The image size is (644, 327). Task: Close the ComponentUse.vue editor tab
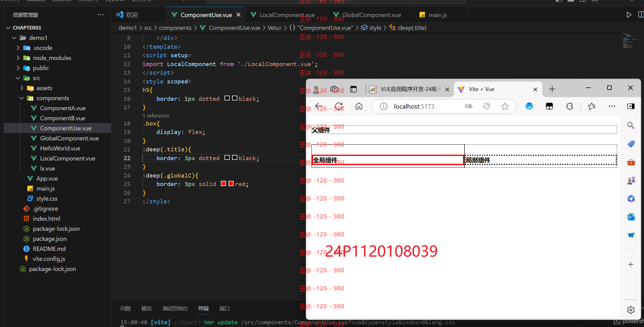coord(238,15)
